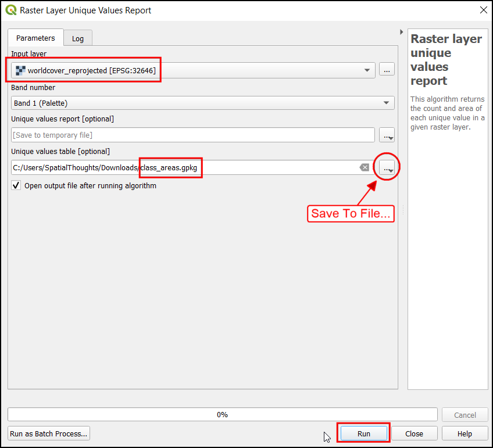Switch to the Parameters tab
Image resolution: width=493 pixels, height=448 pixels.
35,38
